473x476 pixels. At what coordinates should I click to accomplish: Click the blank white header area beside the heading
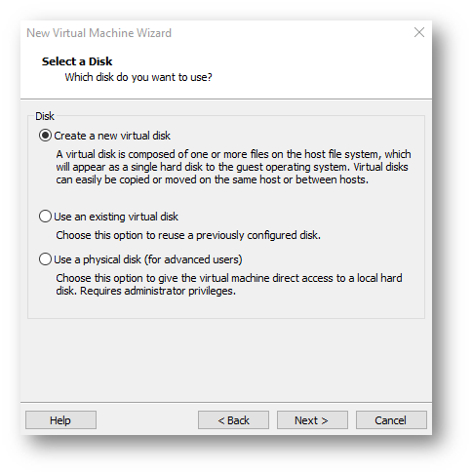322,70
